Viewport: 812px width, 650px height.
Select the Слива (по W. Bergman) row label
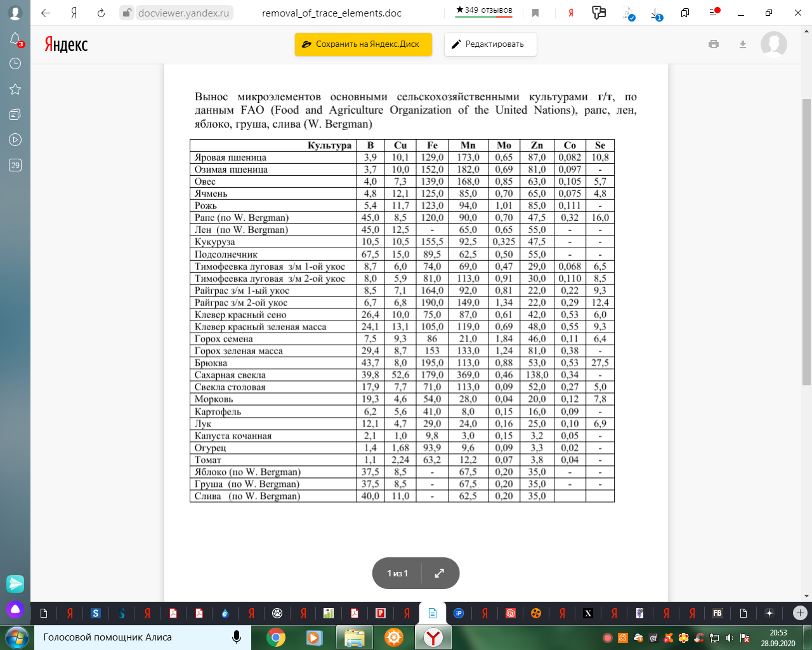coord(247,496)
